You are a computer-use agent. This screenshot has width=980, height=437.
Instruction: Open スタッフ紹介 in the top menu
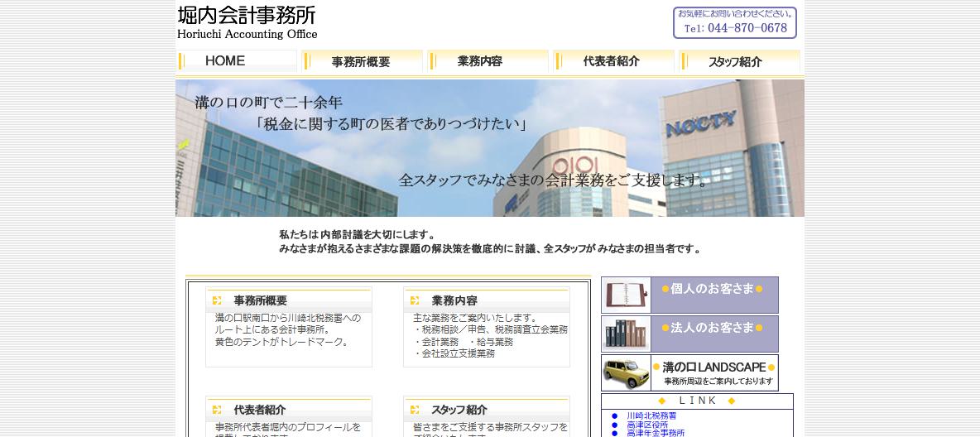point(739,61)
